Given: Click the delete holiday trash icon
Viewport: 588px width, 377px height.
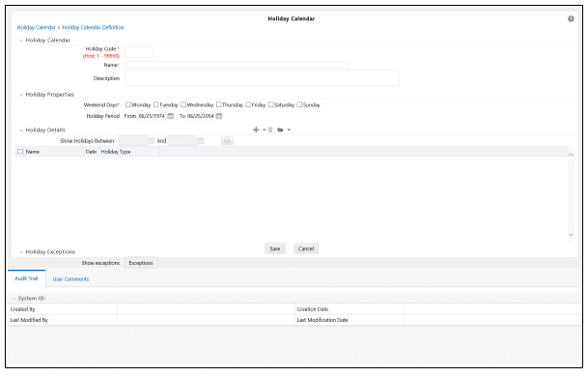Looking at the screenshot, I should click(x=270, y=130).
